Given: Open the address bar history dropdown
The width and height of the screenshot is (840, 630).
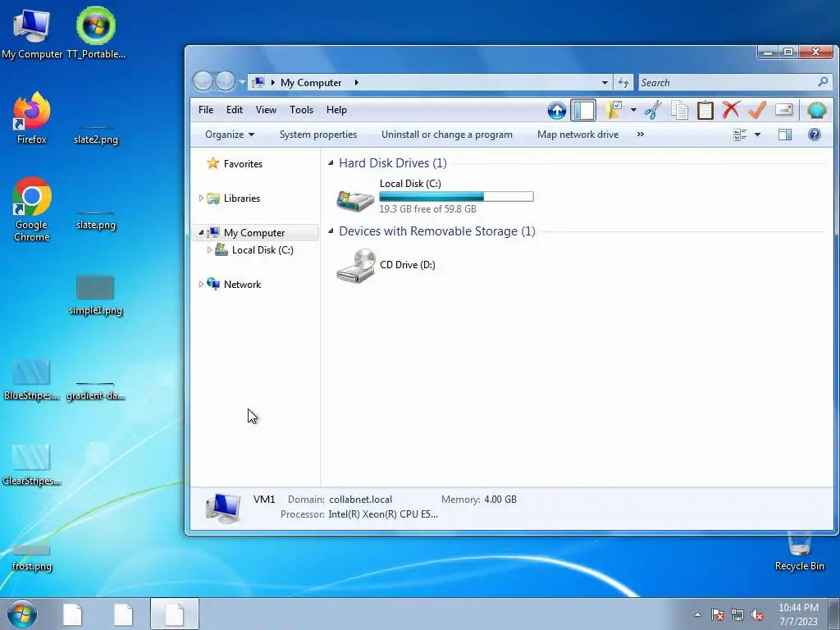Looking at the screenshot, I should coord(605,83).
